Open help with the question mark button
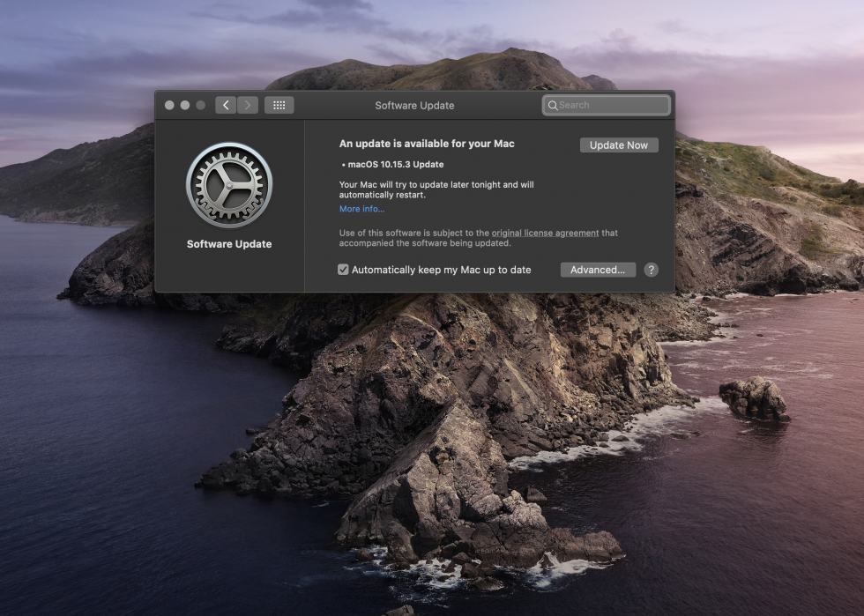Viewport: 864px width, 616px height. pos(651,270)
